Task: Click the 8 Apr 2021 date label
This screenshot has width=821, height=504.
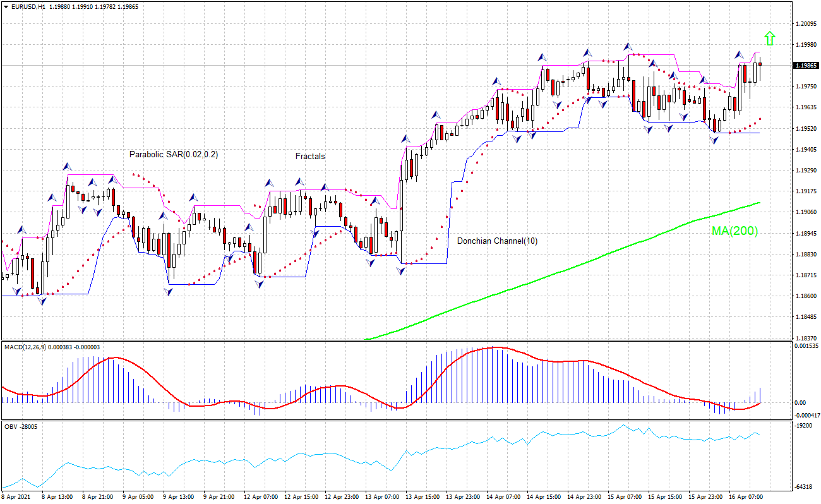Action: tap(17, 496)
